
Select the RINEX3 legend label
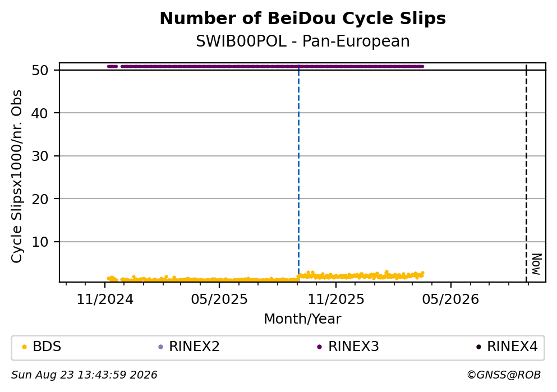[x=353, y=347]
